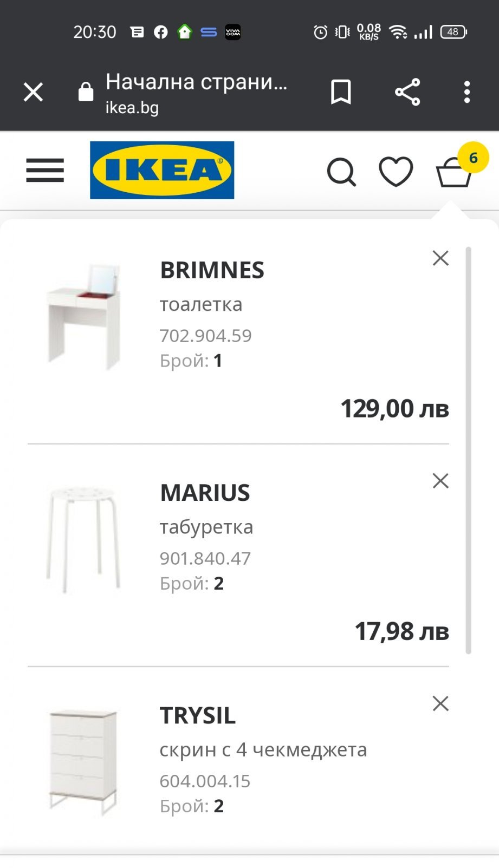Remove TRYSIL chest from the cart
This screenshot has width=499, height=868.
pos(440,703)
